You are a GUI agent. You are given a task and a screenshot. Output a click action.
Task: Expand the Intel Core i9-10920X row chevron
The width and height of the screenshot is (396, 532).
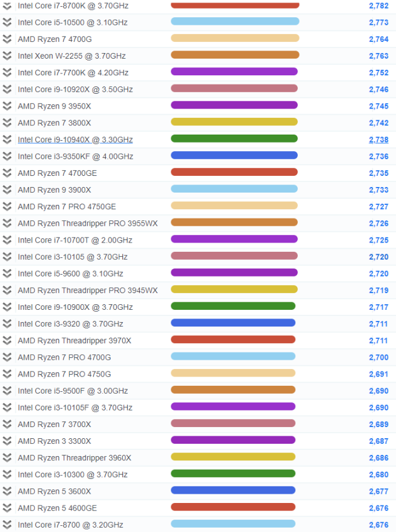pyautogui.click(x=7, y=89)
